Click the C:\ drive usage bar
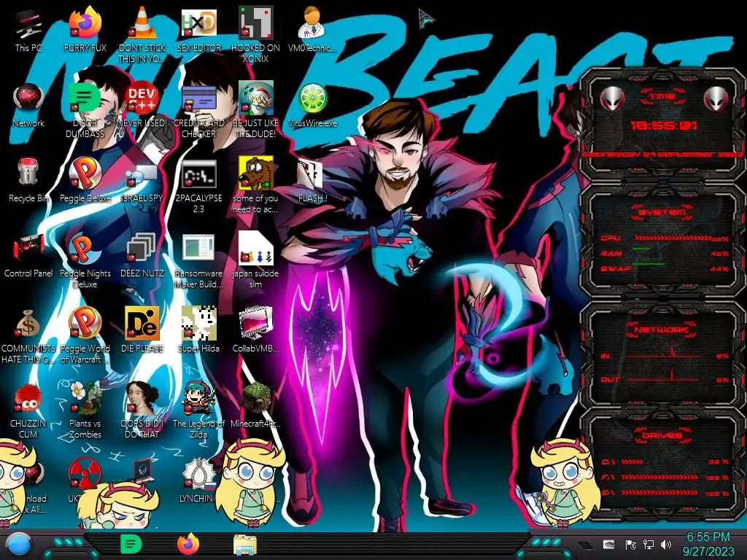Screen dimensions: 747x560 click(632, 462)
